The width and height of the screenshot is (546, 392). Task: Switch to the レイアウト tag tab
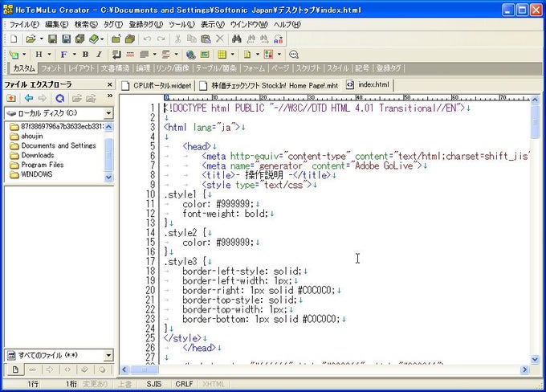coord(81,68)
